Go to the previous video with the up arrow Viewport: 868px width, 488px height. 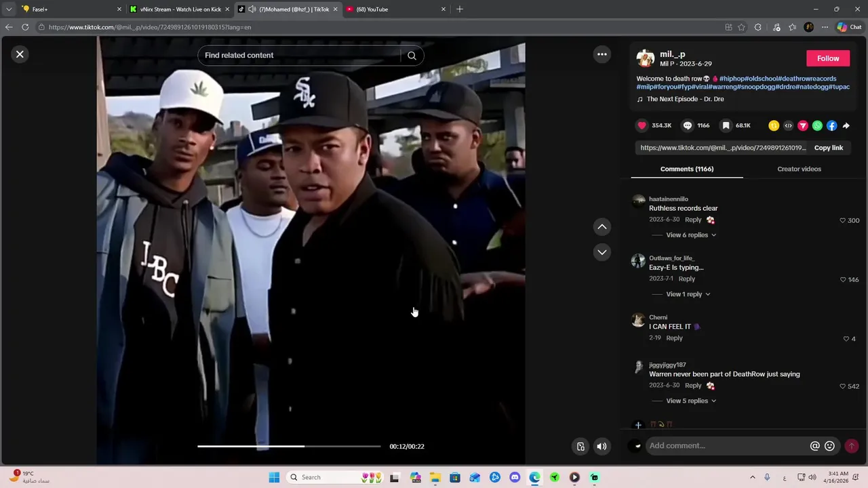coord(602,226)
